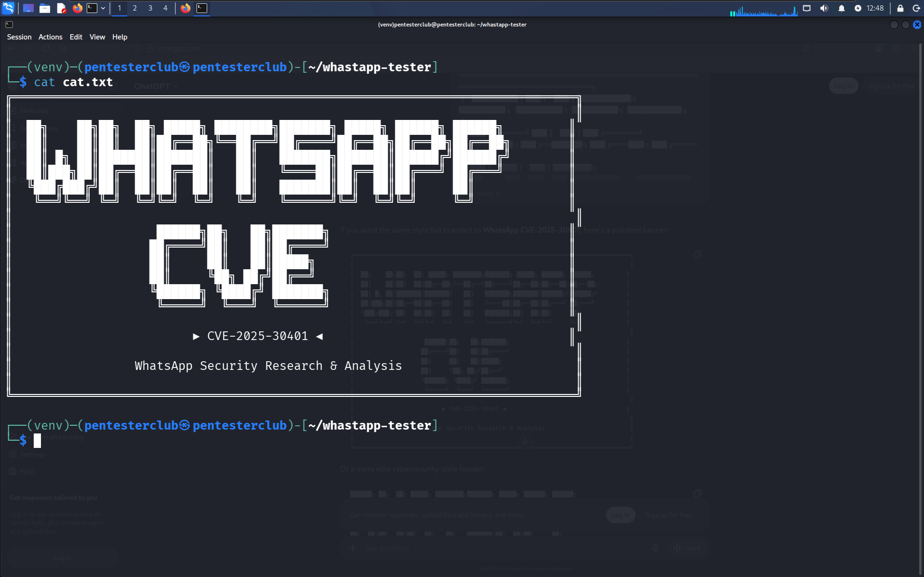Click '~/whastapp-tester' path in the bottom prompt
The image size is (924, 577).
pyautogui.click(x=370, y=425)
